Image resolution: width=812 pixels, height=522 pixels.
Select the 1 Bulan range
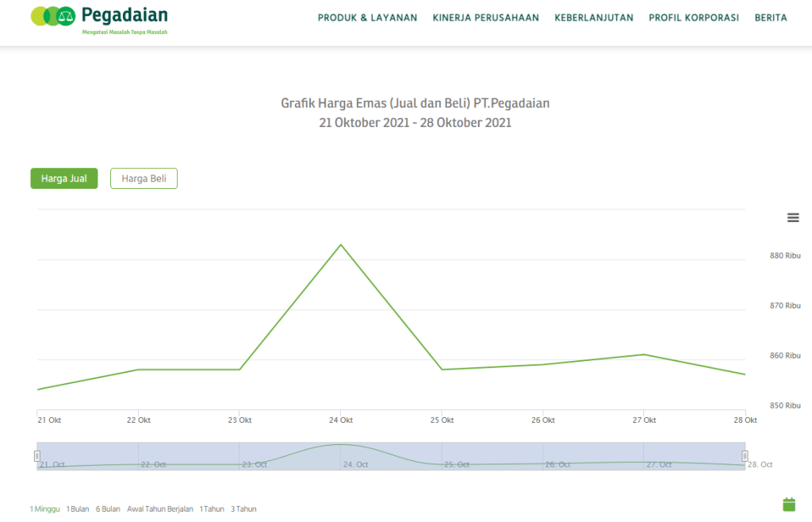click(x=78, y=509)
